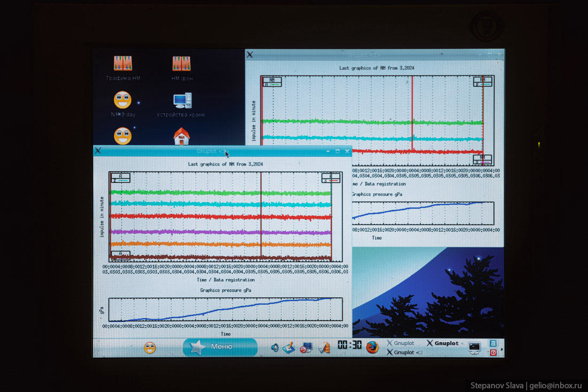Open the home folder house icon

(x=182, y=136)
